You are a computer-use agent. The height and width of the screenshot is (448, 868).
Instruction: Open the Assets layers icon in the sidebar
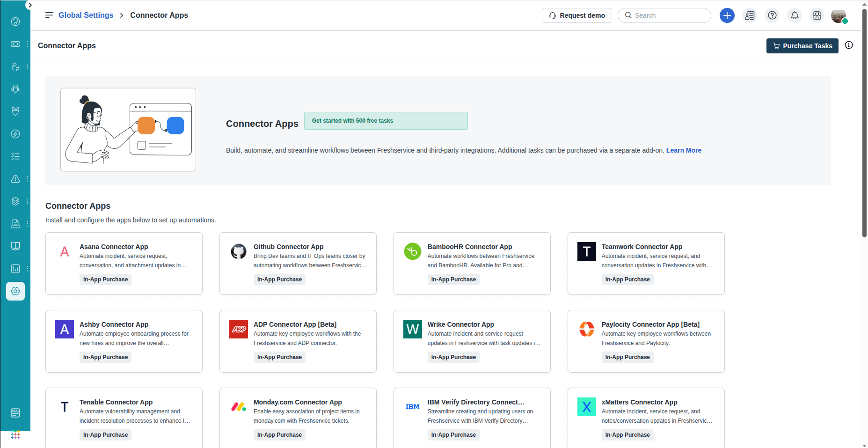[15, 201]
